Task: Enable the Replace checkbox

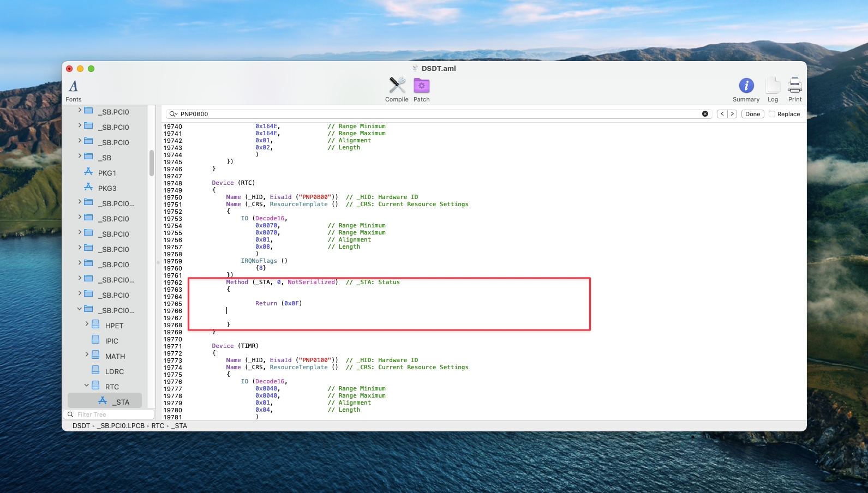Action: [772, 114]
